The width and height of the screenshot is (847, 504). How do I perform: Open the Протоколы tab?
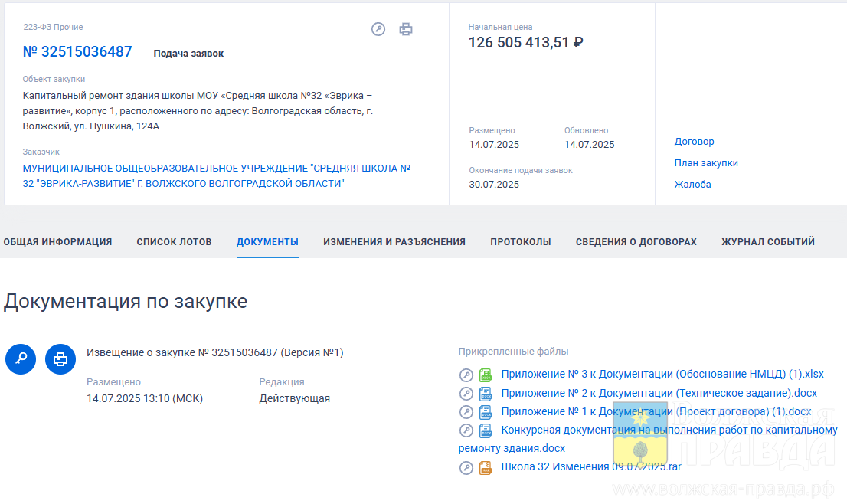pos(520,242)
